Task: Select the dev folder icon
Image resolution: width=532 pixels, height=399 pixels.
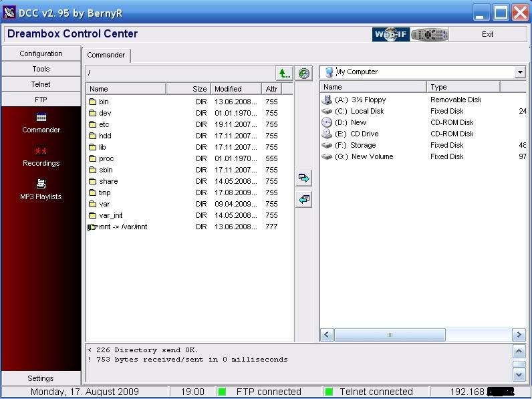Action: [93, 113]
